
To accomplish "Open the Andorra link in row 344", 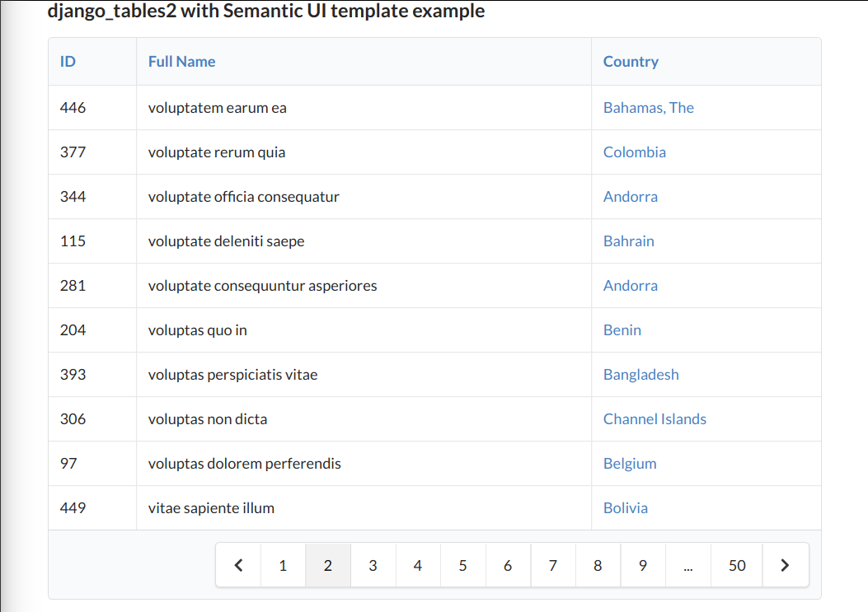I will pyautogui.click(x=631, y=196).
